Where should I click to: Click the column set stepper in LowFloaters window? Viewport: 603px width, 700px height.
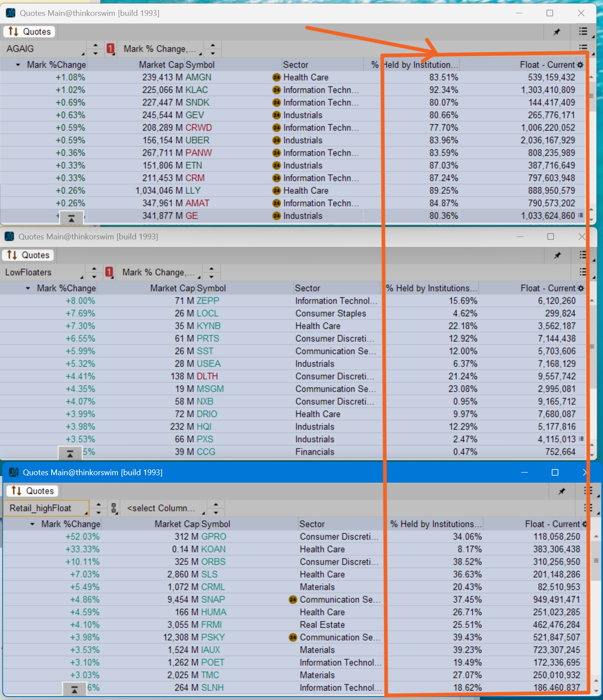pos(212,272)
